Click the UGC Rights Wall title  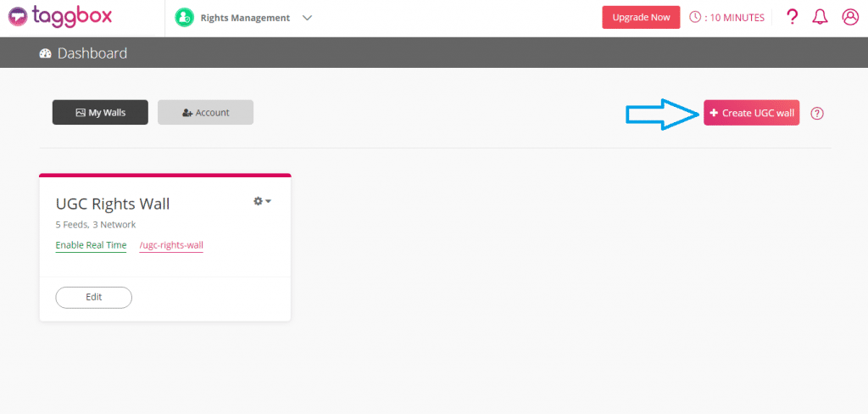113,204
